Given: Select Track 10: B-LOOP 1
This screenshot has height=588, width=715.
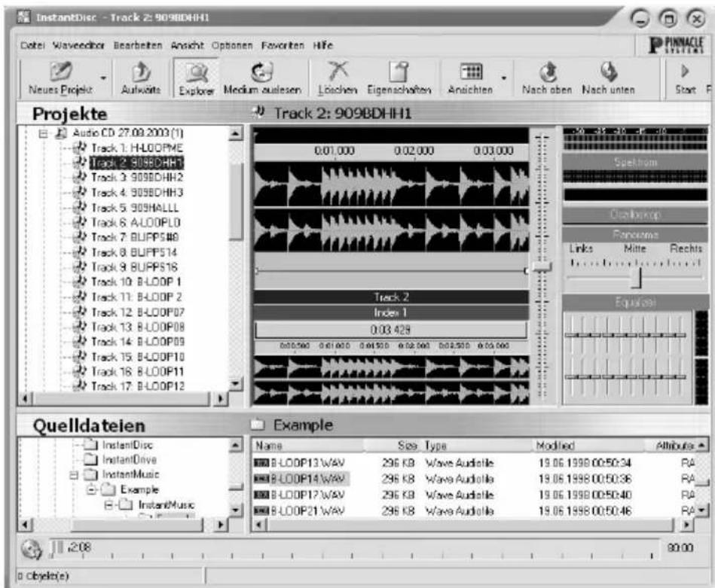Looking at the screenshot, I should (x=136, y=282).
